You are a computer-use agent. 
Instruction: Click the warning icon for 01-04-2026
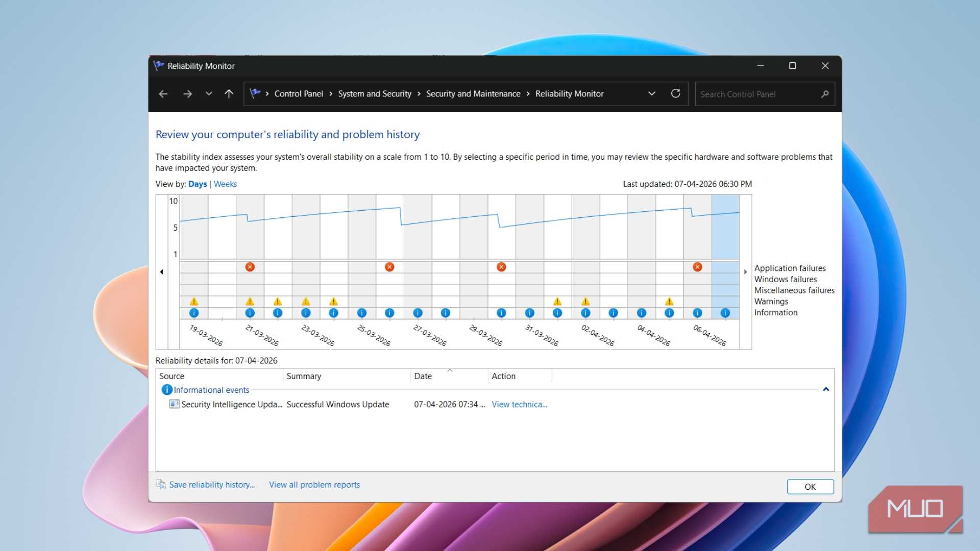tap(557, 302)
